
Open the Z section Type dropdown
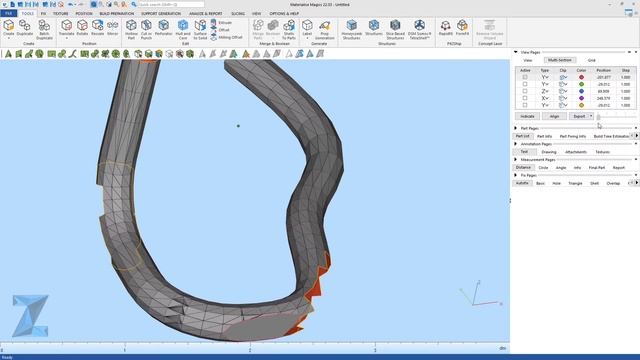click(x=545, y=91)
